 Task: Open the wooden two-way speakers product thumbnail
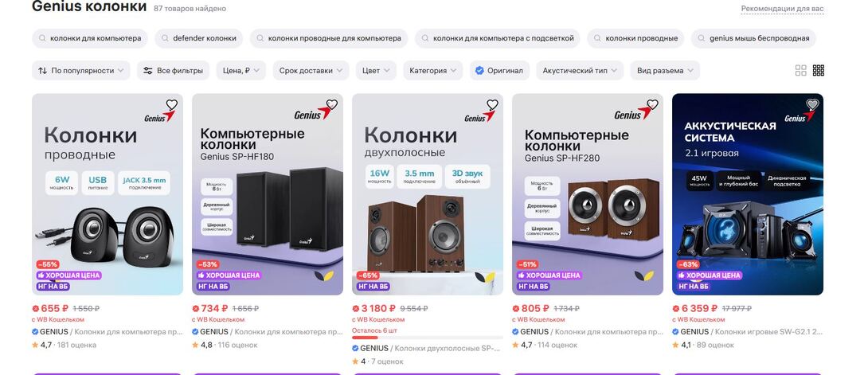point(428,194)
